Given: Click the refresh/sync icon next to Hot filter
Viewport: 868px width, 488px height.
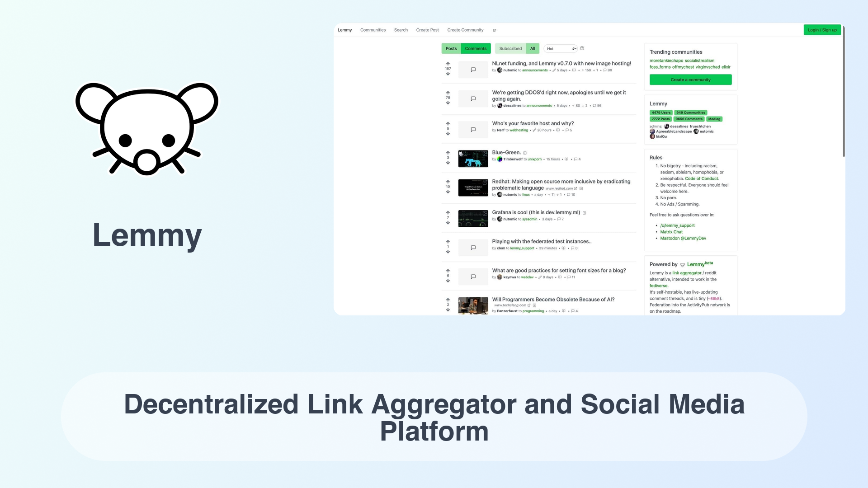Looking at the screenshot, I should [x=582, y=48].
